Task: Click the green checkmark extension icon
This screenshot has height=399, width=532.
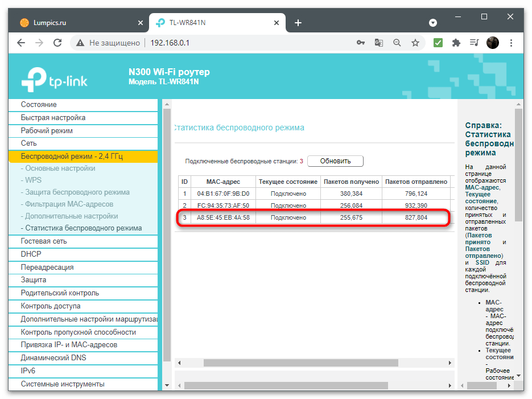Action: tap(438, 43)
